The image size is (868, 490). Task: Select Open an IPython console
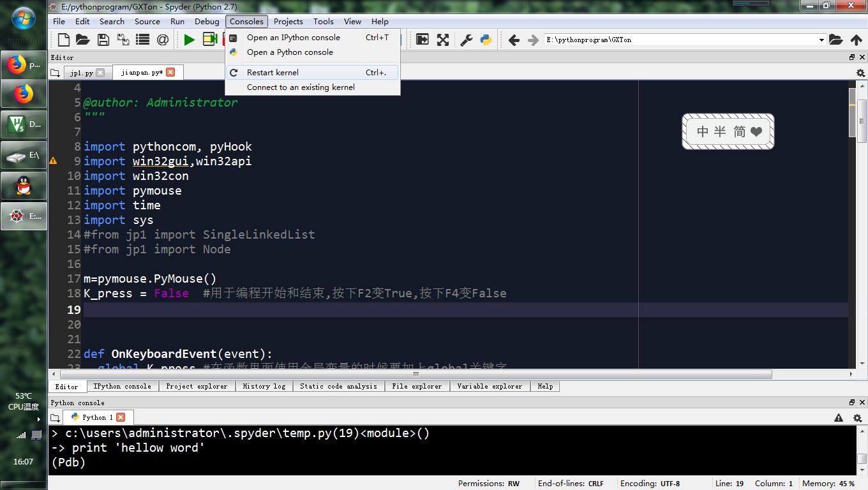point(313,38)
